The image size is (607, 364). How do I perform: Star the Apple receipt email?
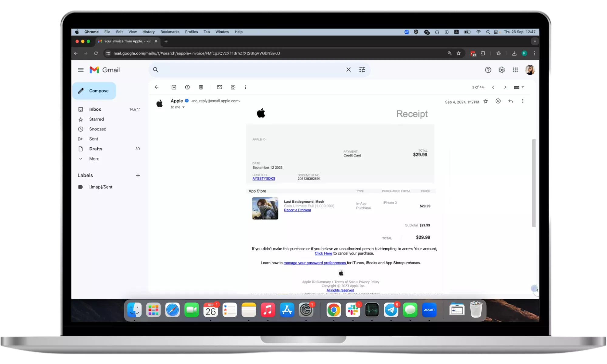[486, 101]
